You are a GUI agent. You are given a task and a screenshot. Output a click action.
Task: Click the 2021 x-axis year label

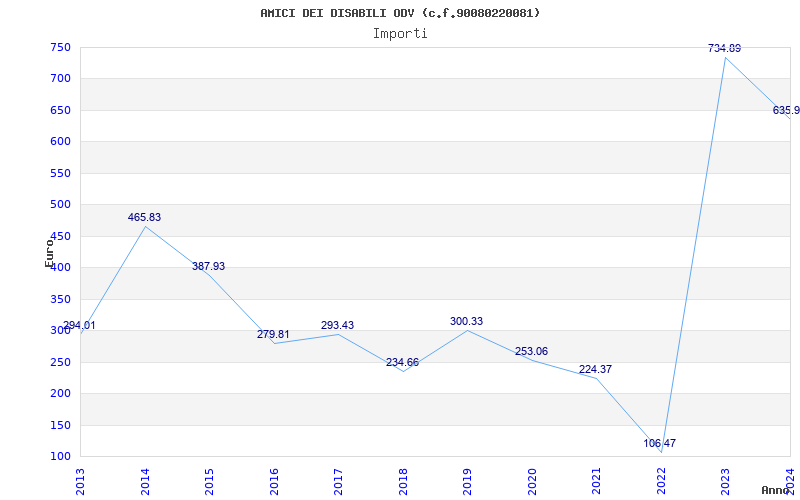pyautogui.click(x=596, y=481)
